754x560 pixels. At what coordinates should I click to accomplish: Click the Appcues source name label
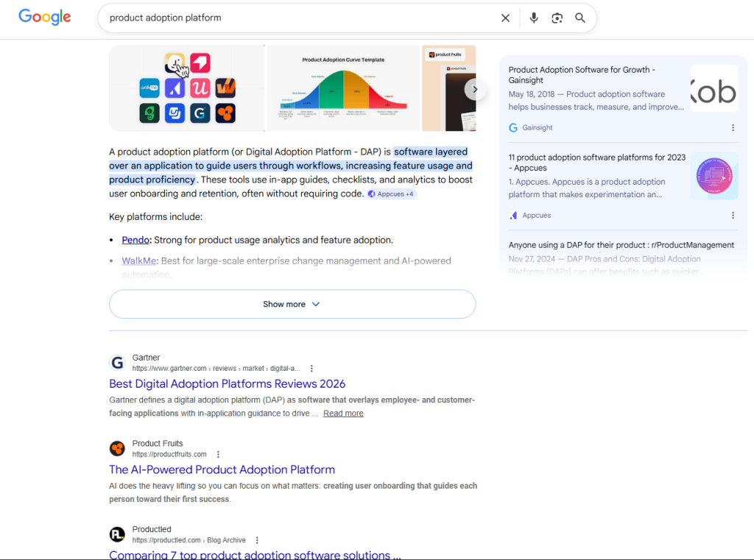[x=537, y=216]
